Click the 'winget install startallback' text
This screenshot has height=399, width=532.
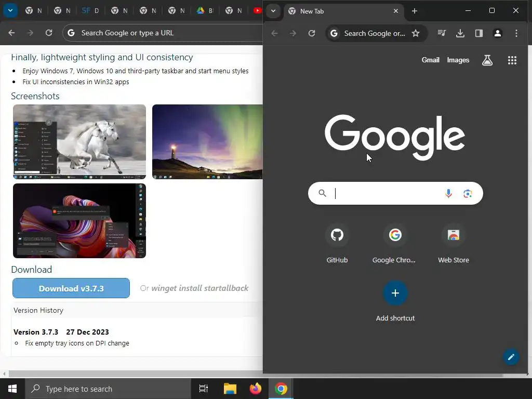[200, 288]
